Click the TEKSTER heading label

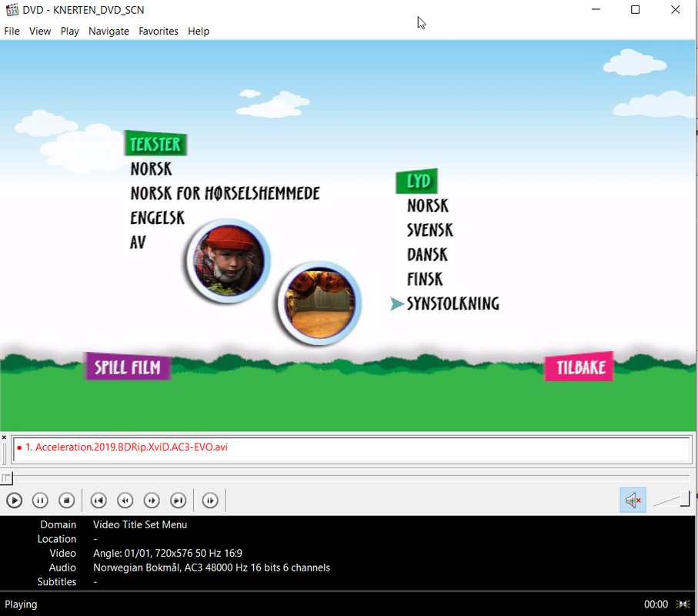[x=155, y=144]
